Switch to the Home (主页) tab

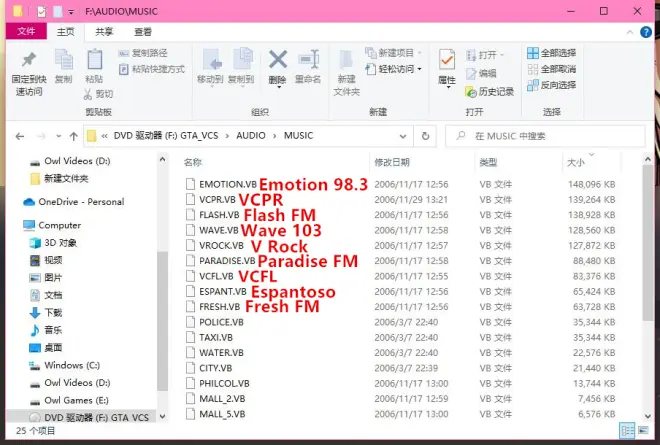(x=66, y=32)
